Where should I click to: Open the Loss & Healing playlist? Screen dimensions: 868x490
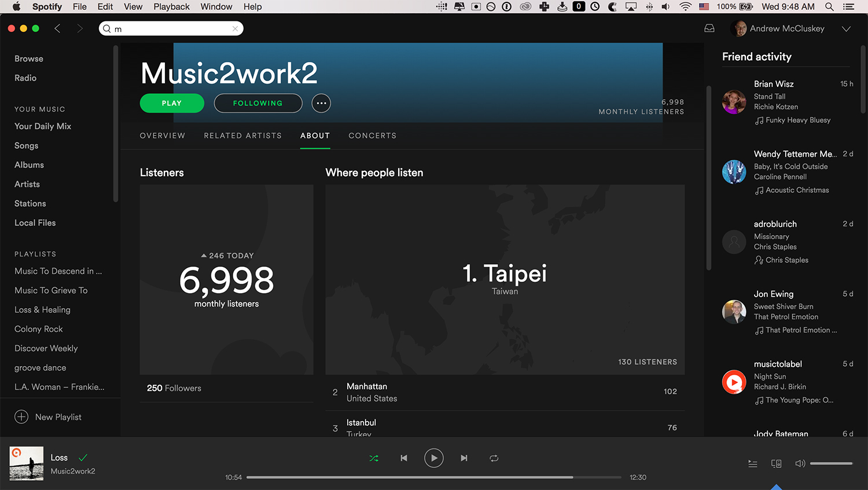pos(42,310)
